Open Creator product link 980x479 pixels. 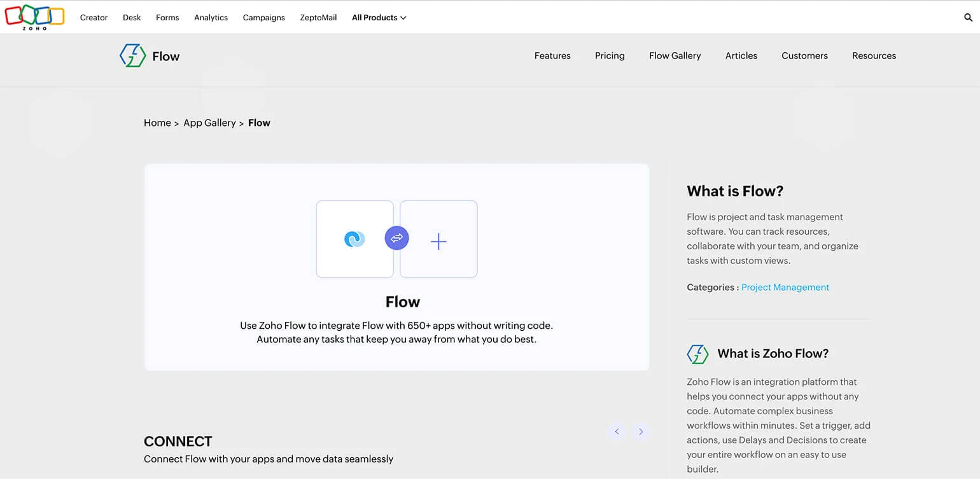[94, 18]
